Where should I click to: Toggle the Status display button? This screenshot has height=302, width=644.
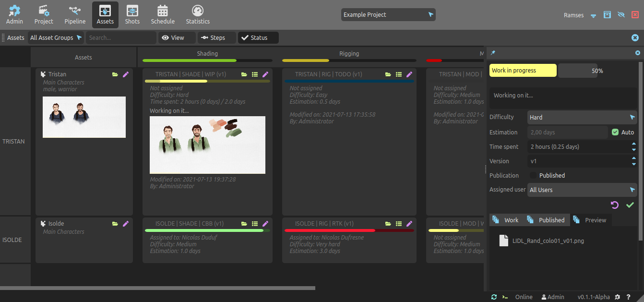[x=258, y=37]
